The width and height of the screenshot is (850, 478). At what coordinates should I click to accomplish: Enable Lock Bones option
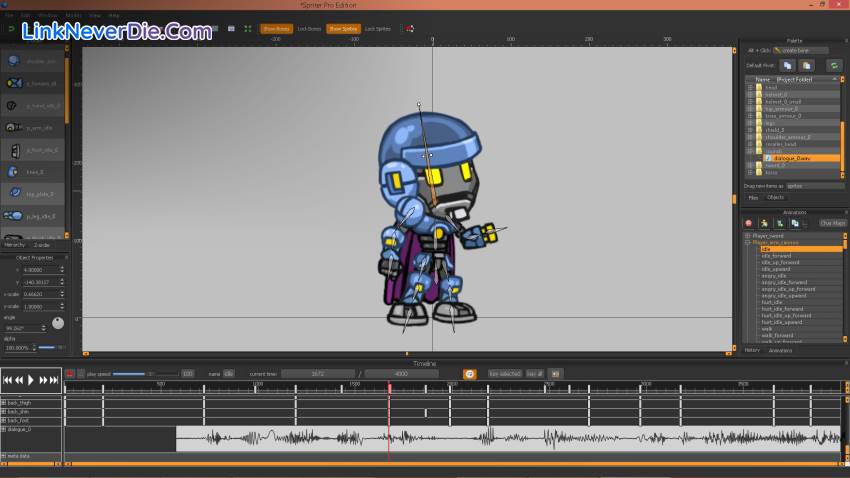coord(309,29)
